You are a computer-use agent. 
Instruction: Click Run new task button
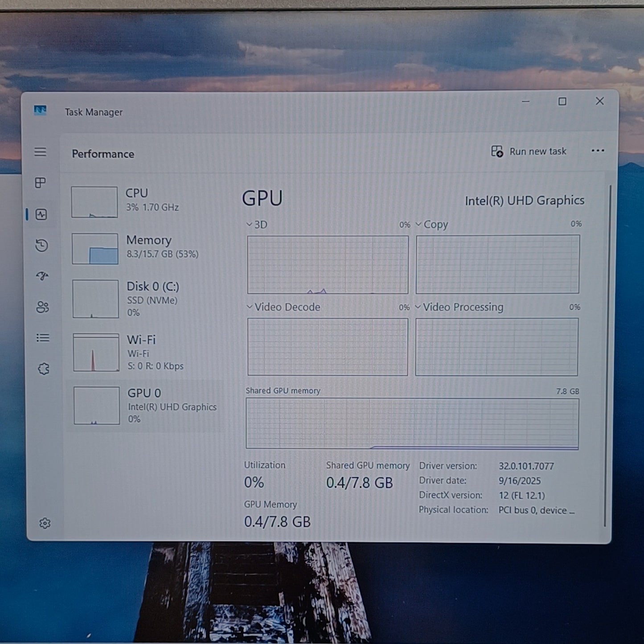(529, 152)
